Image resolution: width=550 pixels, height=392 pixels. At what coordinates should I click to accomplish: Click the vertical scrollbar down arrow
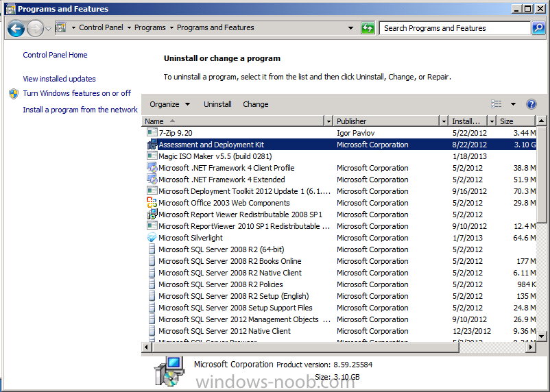541,336
